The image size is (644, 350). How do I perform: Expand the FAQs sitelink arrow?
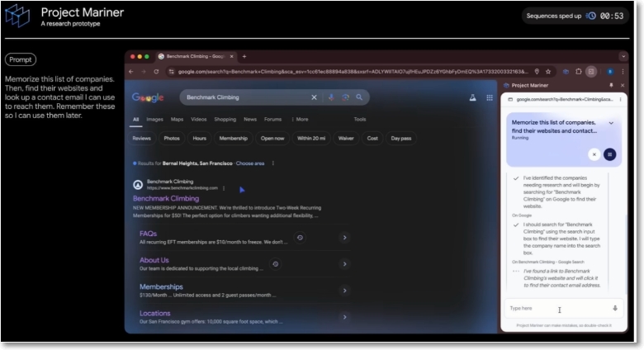(344, 238)
